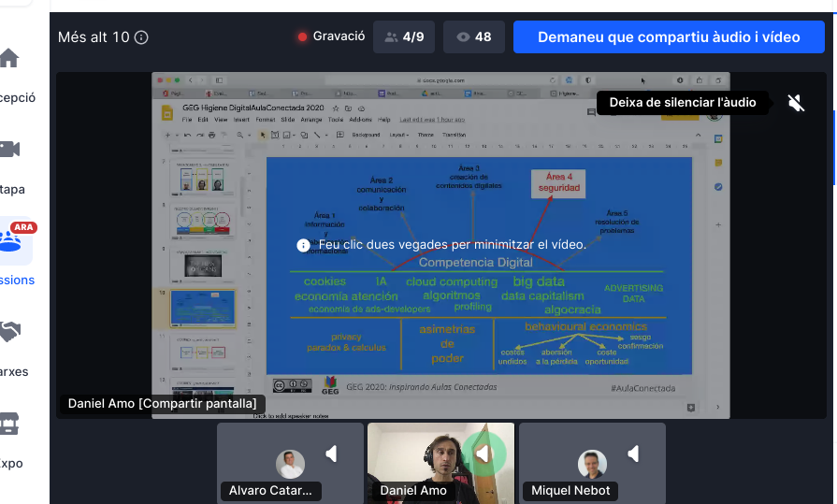Click Miquel Nebot's avatar picture

[x=592, y=464]
